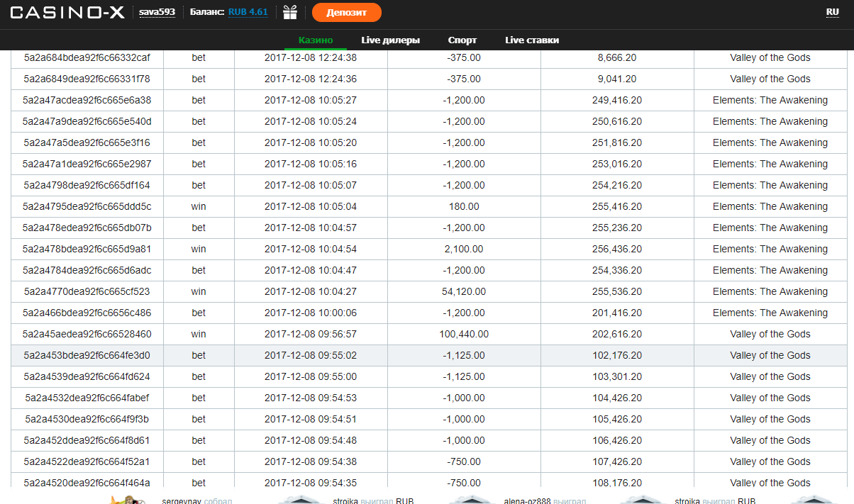Screen dimensions: 854x504
Task: Click transaction ID 5a2a4784dea92f6c665d6adc
Action: (87, 270)
